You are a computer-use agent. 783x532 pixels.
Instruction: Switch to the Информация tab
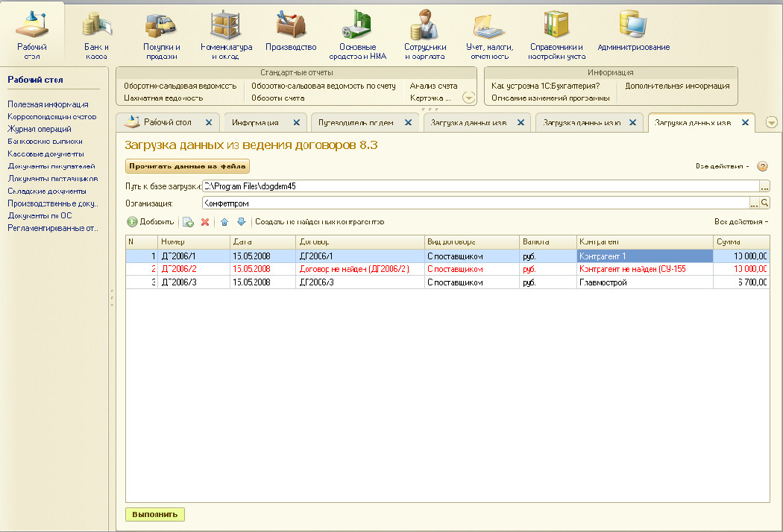pos(256,123)
